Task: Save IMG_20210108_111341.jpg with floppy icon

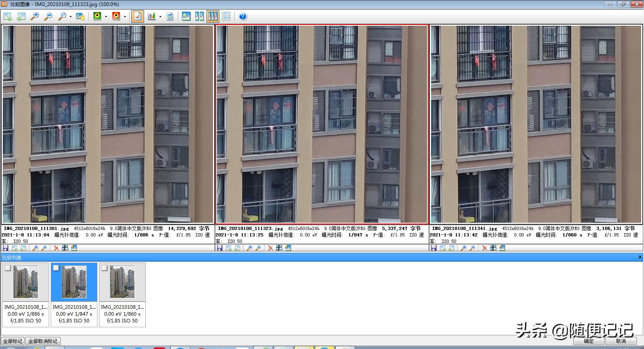Action: tap(434, 248)
